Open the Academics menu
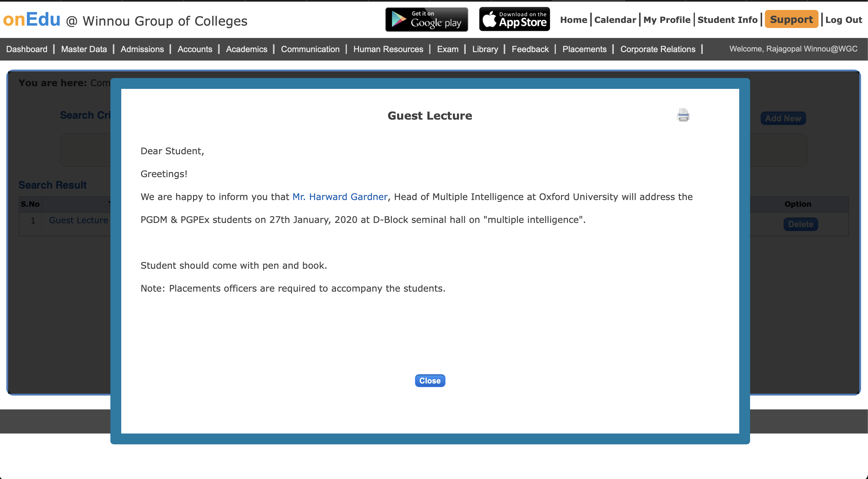This screenshot has width=868, height=479. click(x=246, y=49)
